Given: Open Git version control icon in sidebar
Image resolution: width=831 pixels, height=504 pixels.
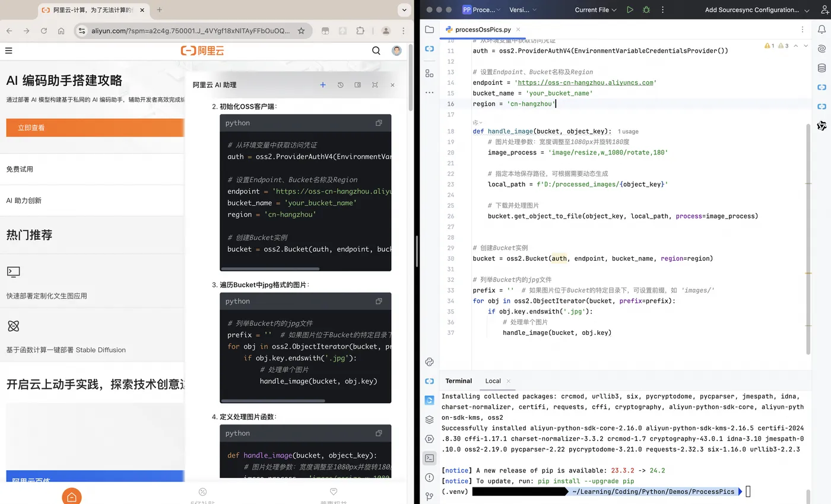Looking at the screenshot, I should pyautogui.click(x=429, y=496).
